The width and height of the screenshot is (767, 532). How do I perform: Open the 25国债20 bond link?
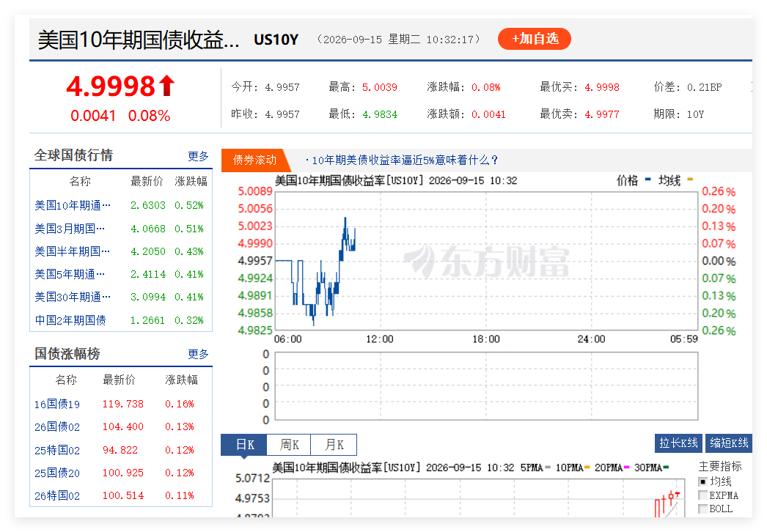(56, 473)
